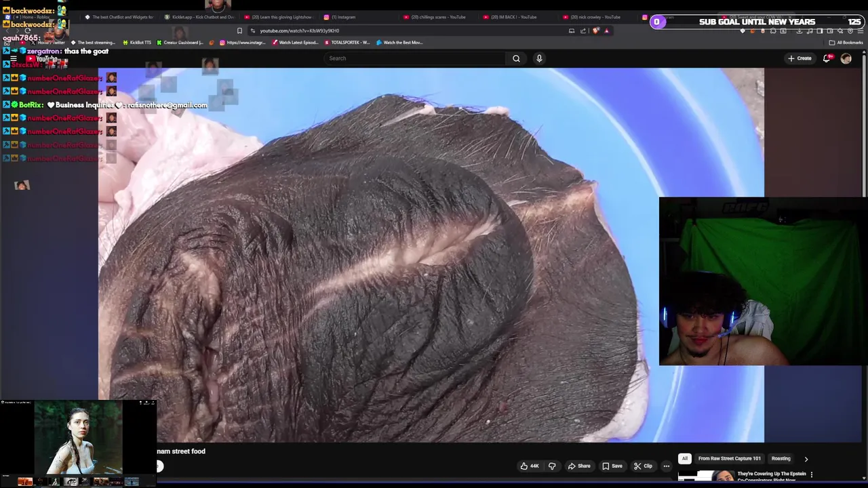Show more filter chips with right chevron
Screen dimensions: 868x488
[x=806, y=459]
